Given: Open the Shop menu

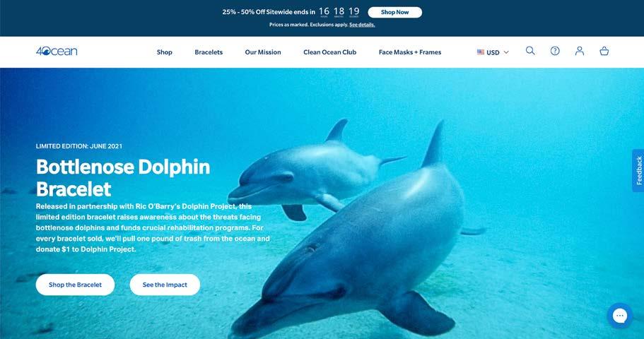Looking at the screenshot, I should click(x=164, y=52).
